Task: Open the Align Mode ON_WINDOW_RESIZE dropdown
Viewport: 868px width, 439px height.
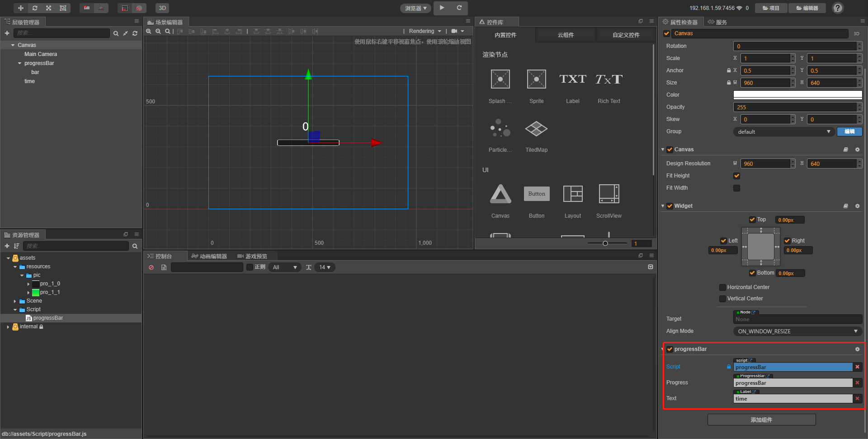Action: click(797, 331)
